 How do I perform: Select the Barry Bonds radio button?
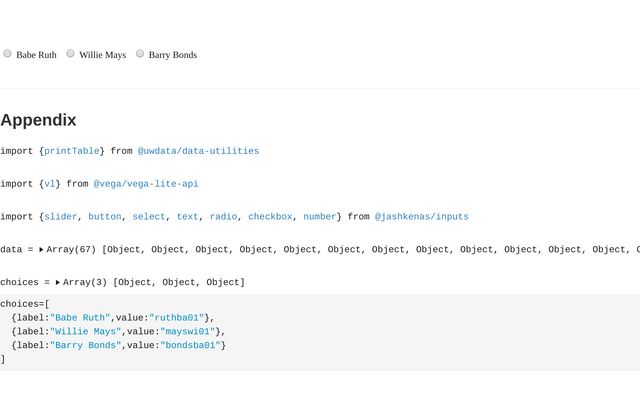pos(140,53)
